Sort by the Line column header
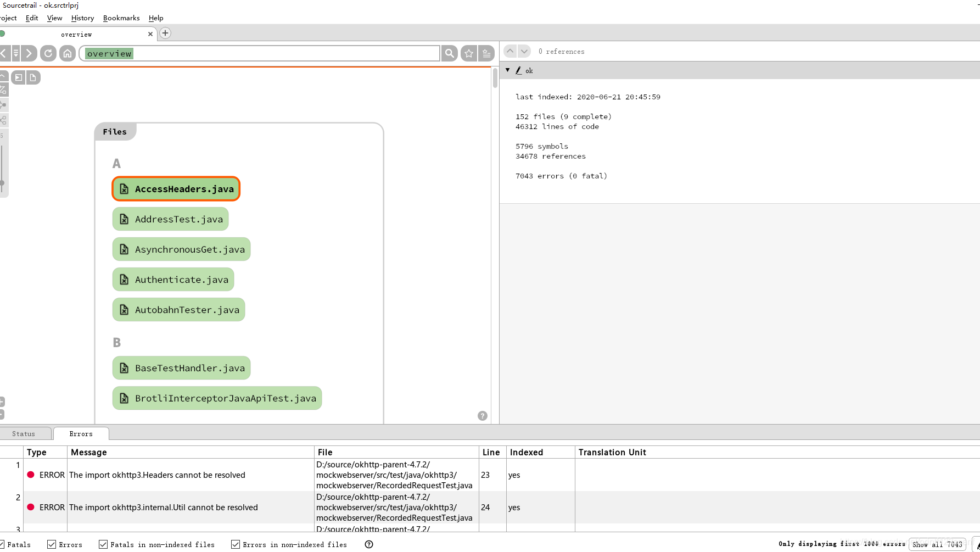980x552 pixels. click(x=492, y=452)
